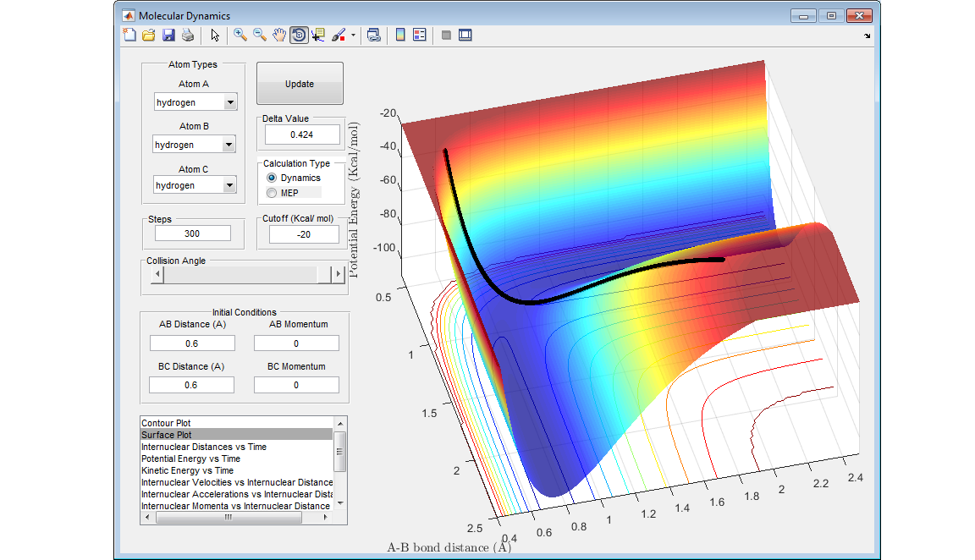Open a file with the folder icon
This screenshot has height=560, width=975.
tap(148, 35)
